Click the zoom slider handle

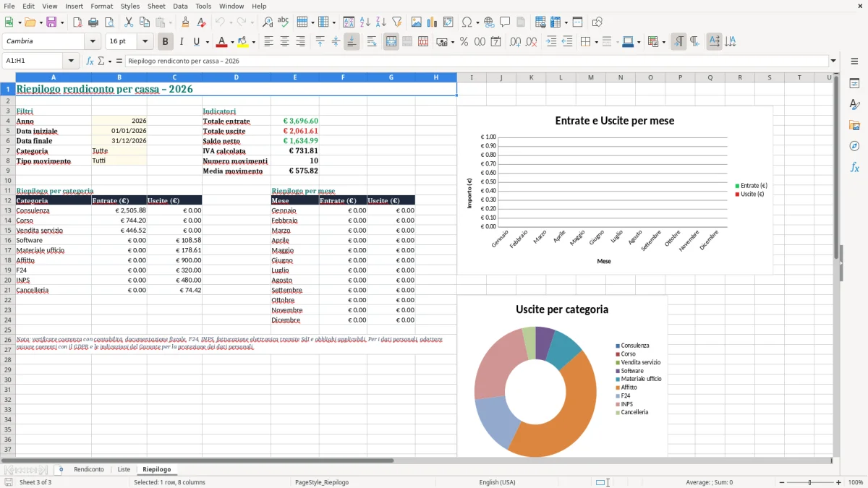click(809, 482)
